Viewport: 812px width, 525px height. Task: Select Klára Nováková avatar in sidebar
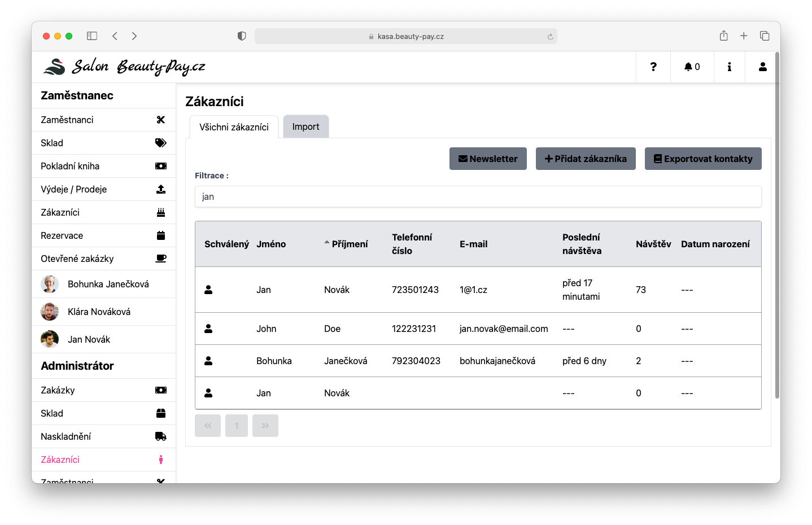click(50, 312)
